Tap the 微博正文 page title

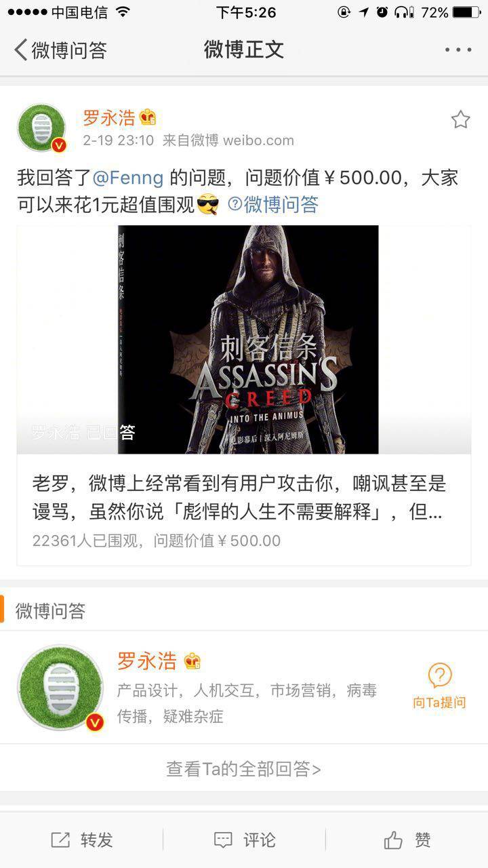tap(244, 50)
